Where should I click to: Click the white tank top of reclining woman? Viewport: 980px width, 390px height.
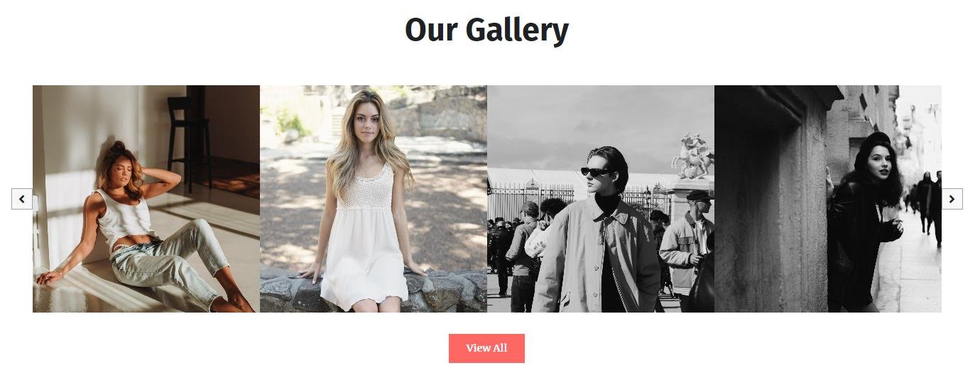(x=124, y=217)
